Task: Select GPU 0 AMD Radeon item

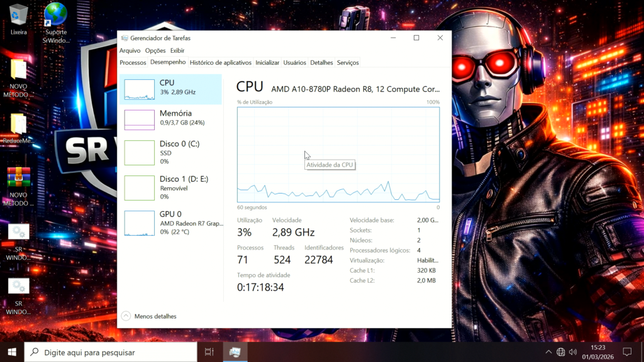Action: coord(170,222)
